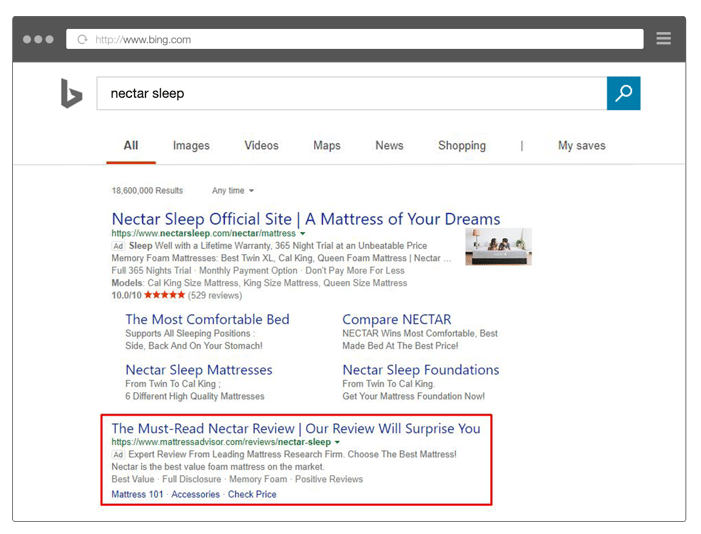Click 'Nectar is the best value foam mattress' text
Image resolution: width=701 pixels, height=534 pixels.
point(218,466)
